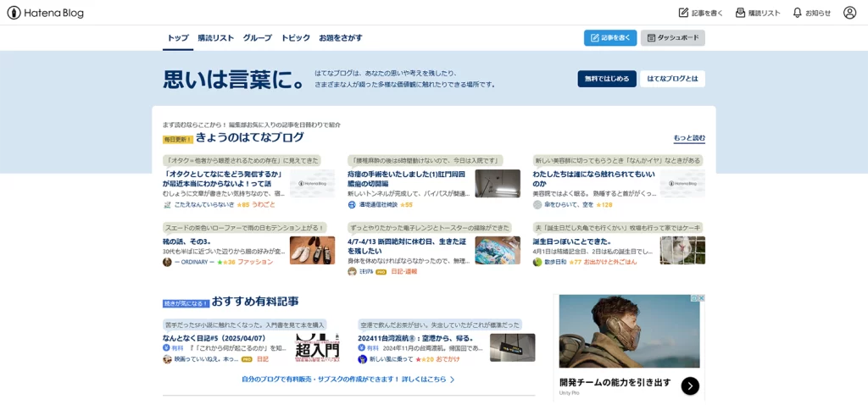Close the Unity ad via its X icon
This screenshot has width=868, height=405.
[x=701, y=298]
